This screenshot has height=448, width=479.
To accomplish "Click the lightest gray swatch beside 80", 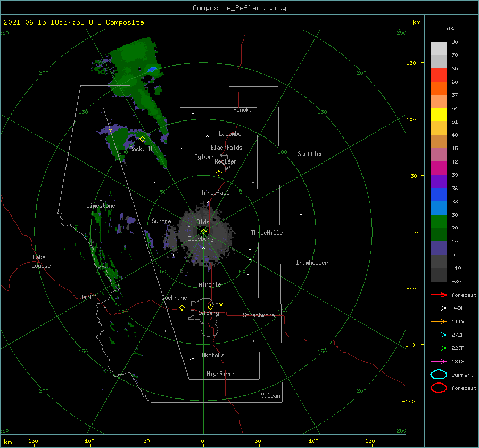I will pyautogui.click(x=439, y=48).
